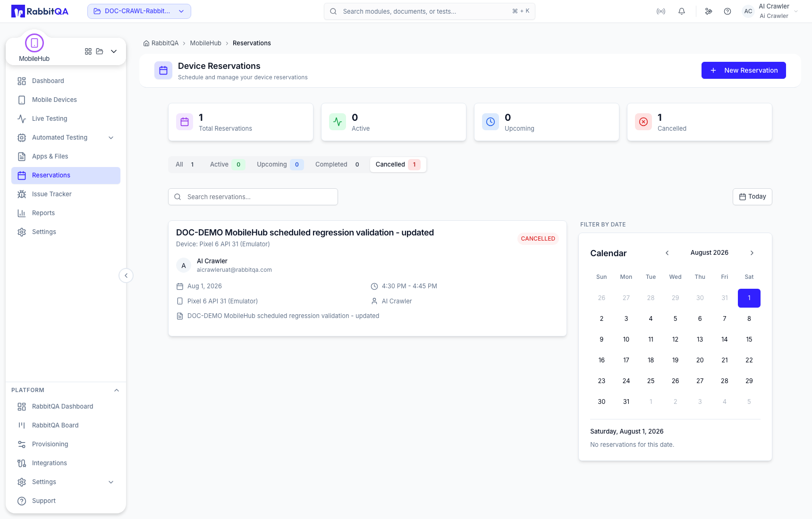Screen dimensions: 812x519
Task: Click the reservation owner avatar 'A'
Action: 184,266
